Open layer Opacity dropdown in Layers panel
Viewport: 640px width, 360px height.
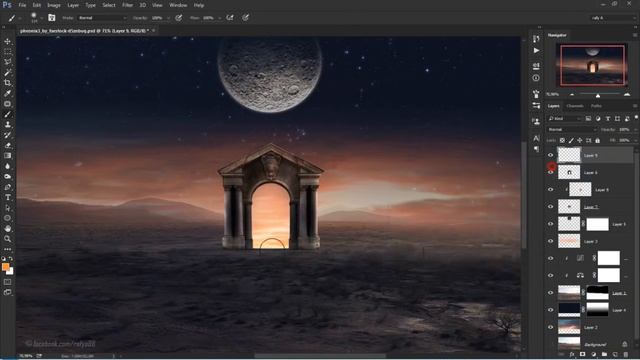(x=636, y=129)
